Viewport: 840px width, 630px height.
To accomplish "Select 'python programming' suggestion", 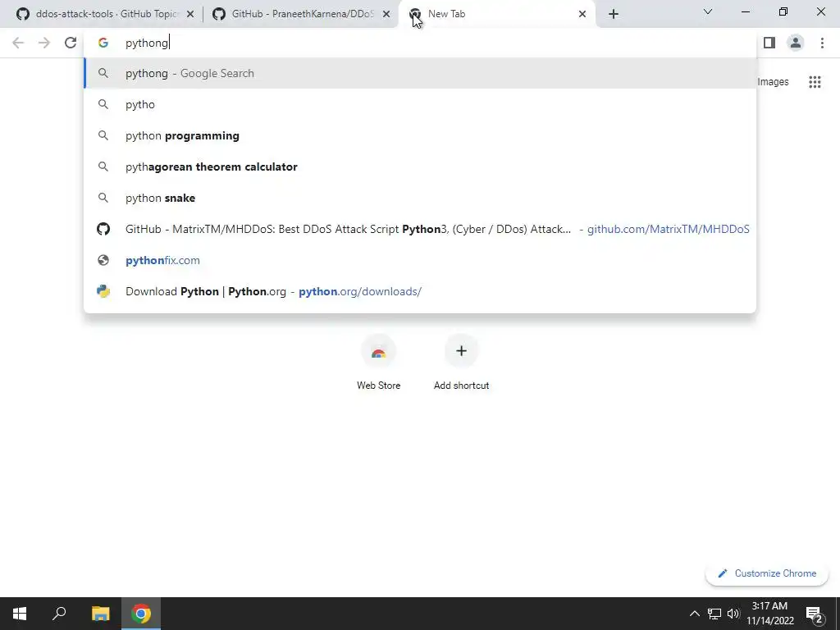I will (420, 135).
